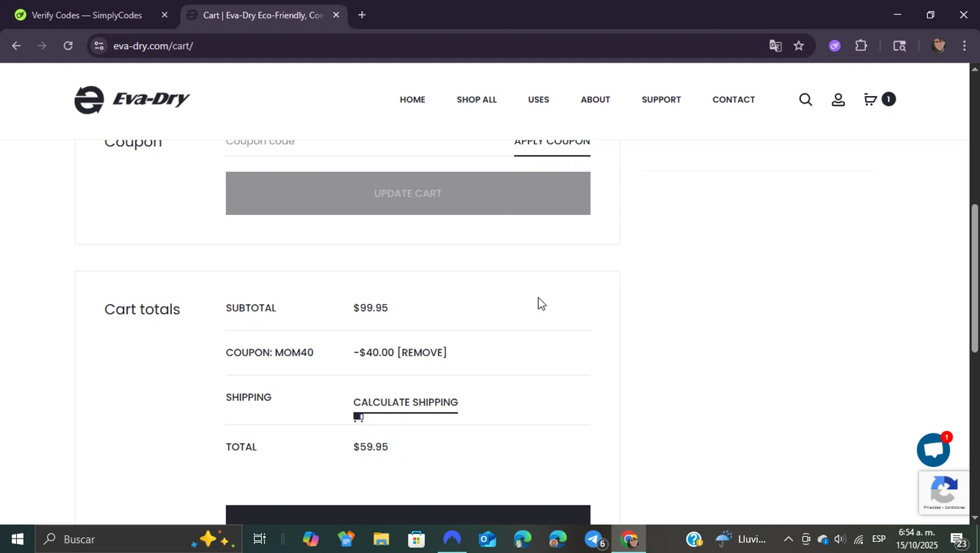Remove the MOM40 coupon

[422, 353]
